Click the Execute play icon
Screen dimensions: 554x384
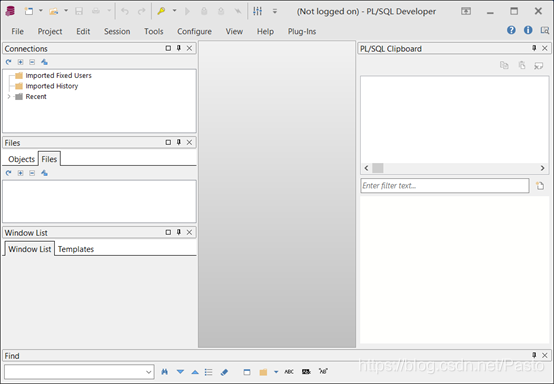pos(187,11)
